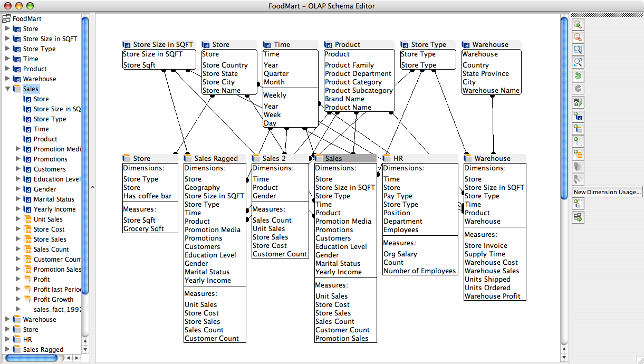The width and height of the screenshot is (644, 364).
Task: Click the diagram canvas vertical scrollbar
Action: click(564, 108)
